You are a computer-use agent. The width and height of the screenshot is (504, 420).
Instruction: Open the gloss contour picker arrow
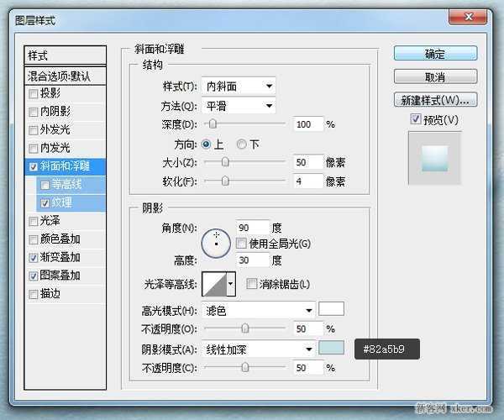(x=231, y=286)
